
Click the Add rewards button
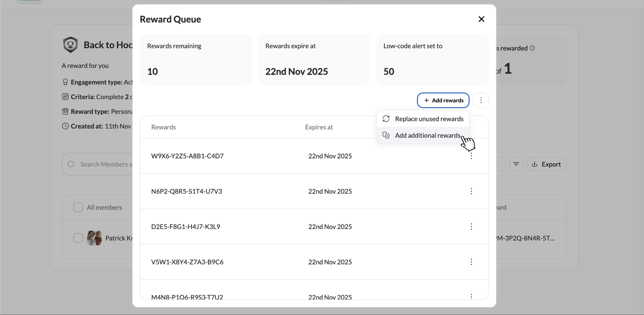443,100
